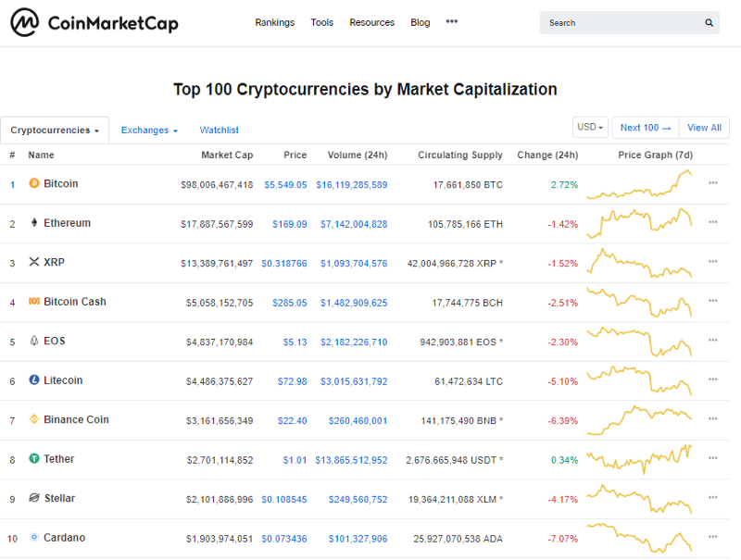Screen dimensions: 741x560
Task: Open the Bitcoin row's three-dots options
Action: [x=713, y=182]
